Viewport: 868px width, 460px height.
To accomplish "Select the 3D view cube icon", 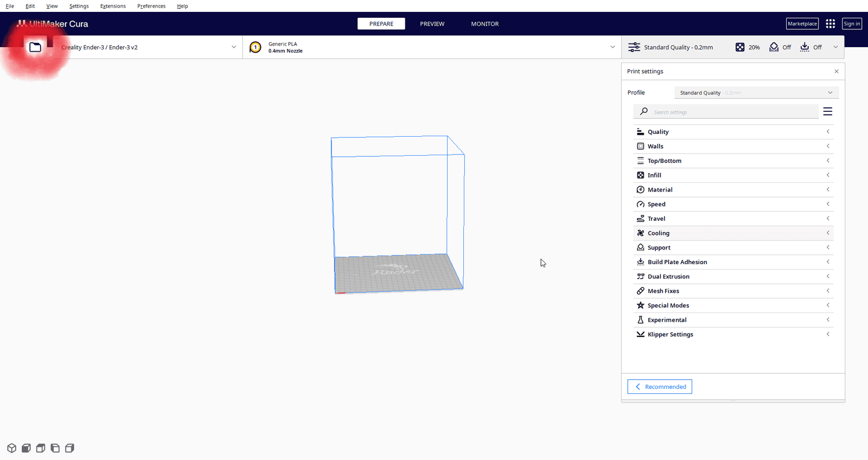I will click(11, 448).
